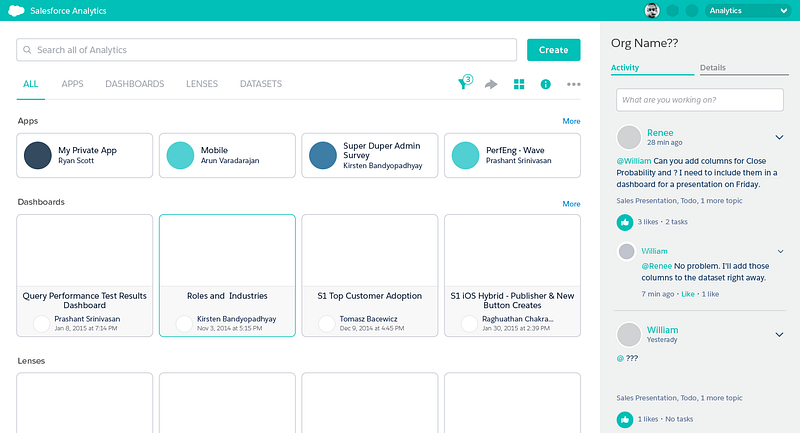Screen dimensions: 800x433
Task: Expand chevron on William's Yesterday post
Action: [x=779, y=335]
